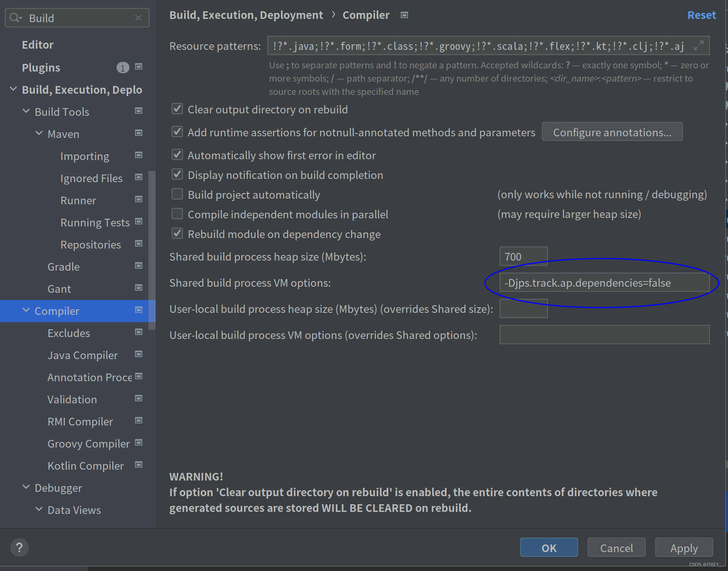This screenshot has width=728, height=571.
Task: Clear the Build search text with X icon
Action: 138,18
